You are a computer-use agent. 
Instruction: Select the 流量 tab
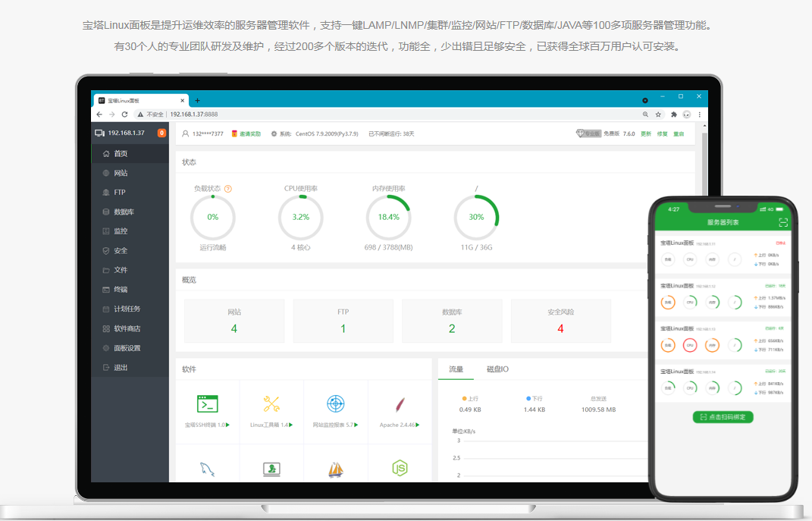point(456,369)
